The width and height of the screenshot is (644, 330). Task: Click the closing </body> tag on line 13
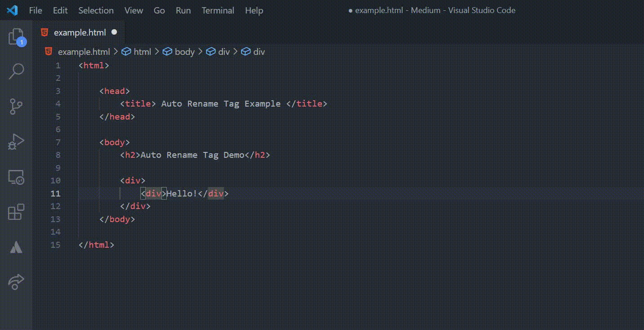pyautogui.click(x=117, y=219)
